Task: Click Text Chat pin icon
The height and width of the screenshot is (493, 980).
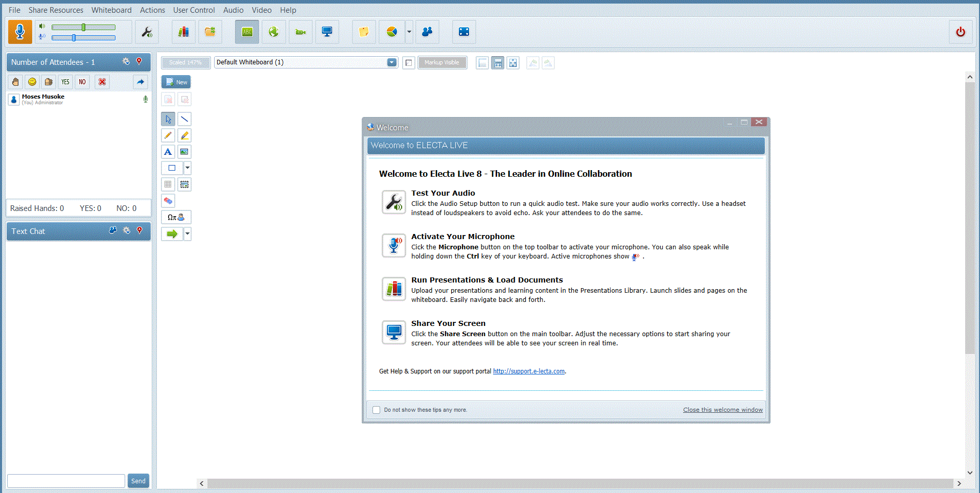Action: (139, 230)
